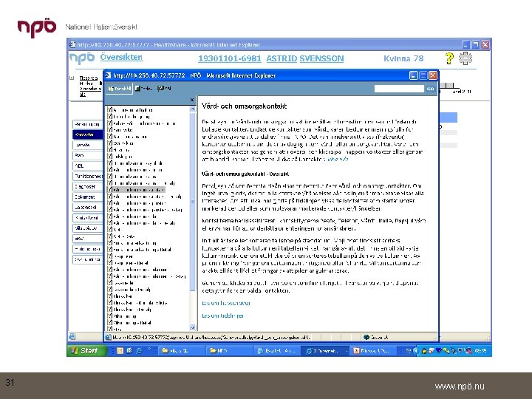532x399 pixels.
Task: Switch to the Index tab in help window
Action: (144, 89)
